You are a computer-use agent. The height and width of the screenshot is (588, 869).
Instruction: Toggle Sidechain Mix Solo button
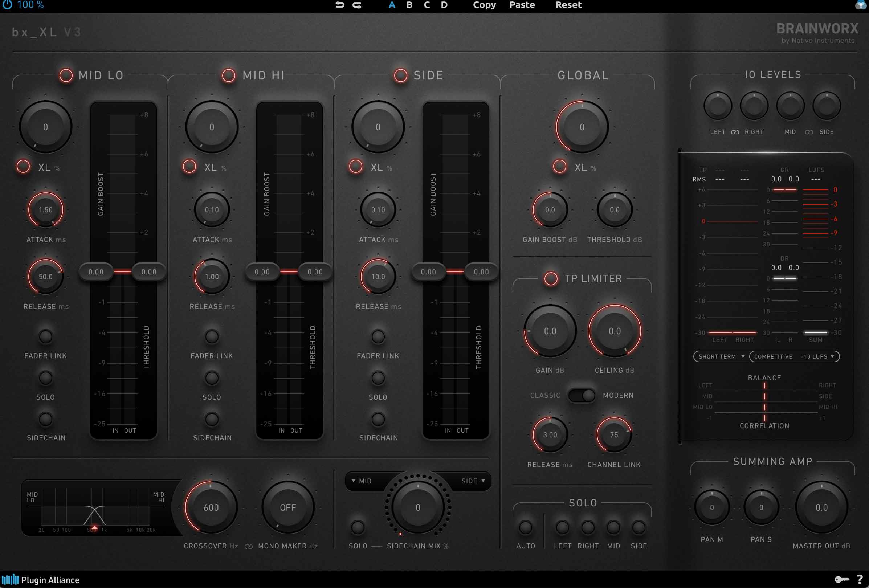coord(358,527)
